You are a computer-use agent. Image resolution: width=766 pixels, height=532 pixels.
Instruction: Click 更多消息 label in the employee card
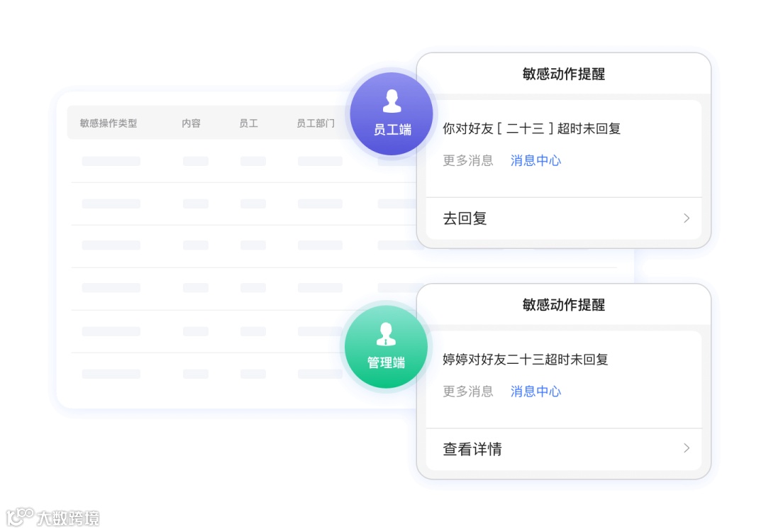468,160
